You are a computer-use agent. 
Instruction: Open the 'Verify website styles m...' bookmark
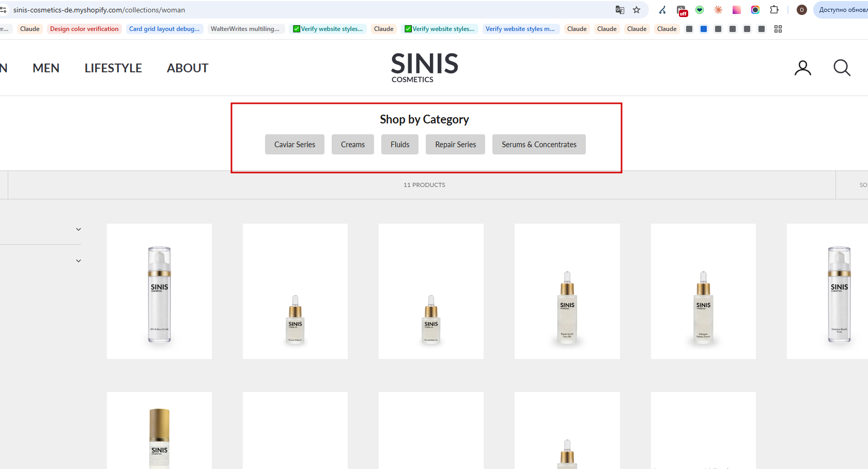(520, 29)
